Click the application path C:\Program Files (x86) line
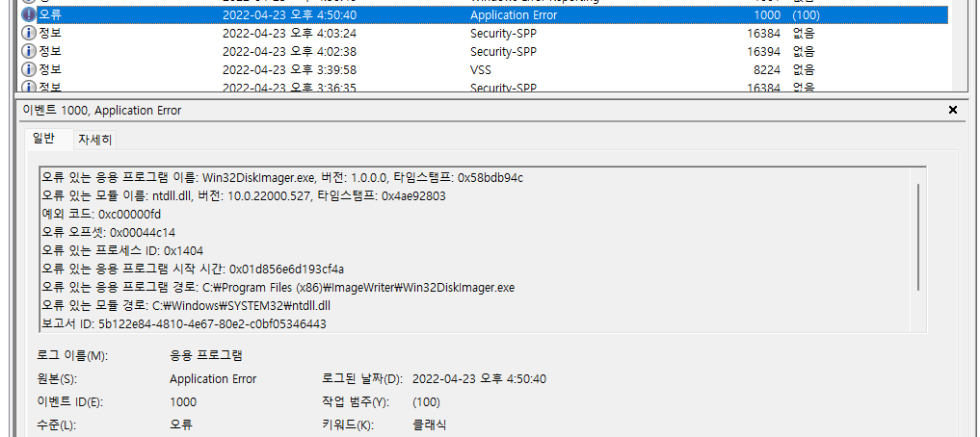980x437 pixels. coord(278,287)
